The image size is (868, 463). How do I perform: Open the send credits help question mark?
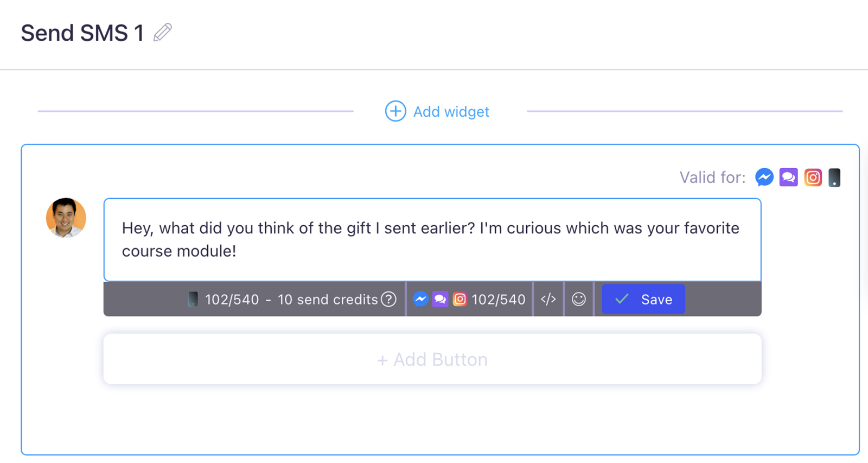[x=388, y=299]
